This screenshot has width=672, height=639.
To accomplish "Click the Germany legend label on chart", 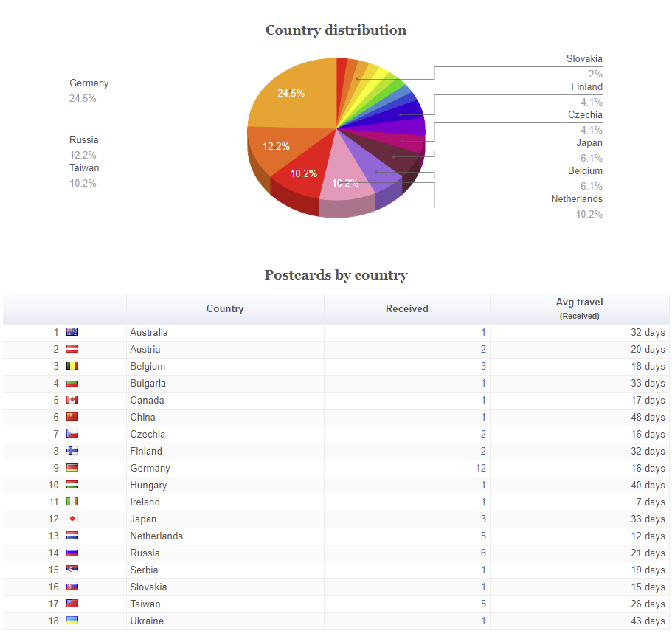I will pos(89,83).
